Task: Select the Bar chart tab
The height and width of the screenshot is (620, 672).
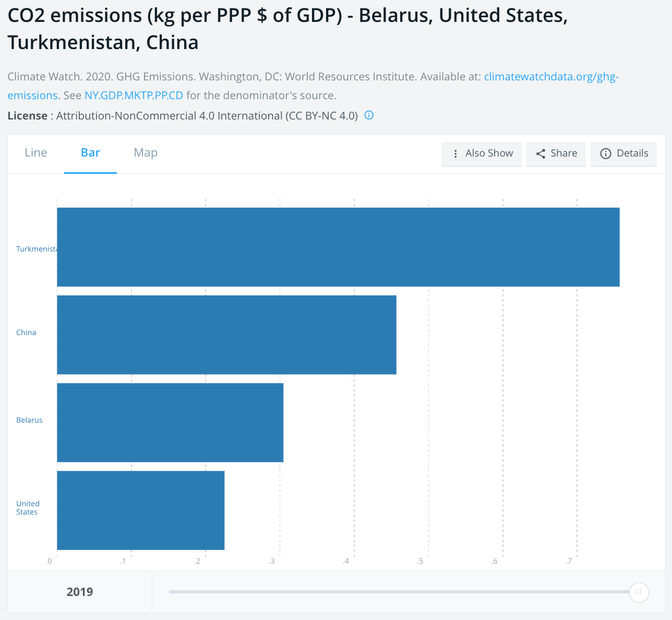Action: pyautogui.click(x=90, y=153)
